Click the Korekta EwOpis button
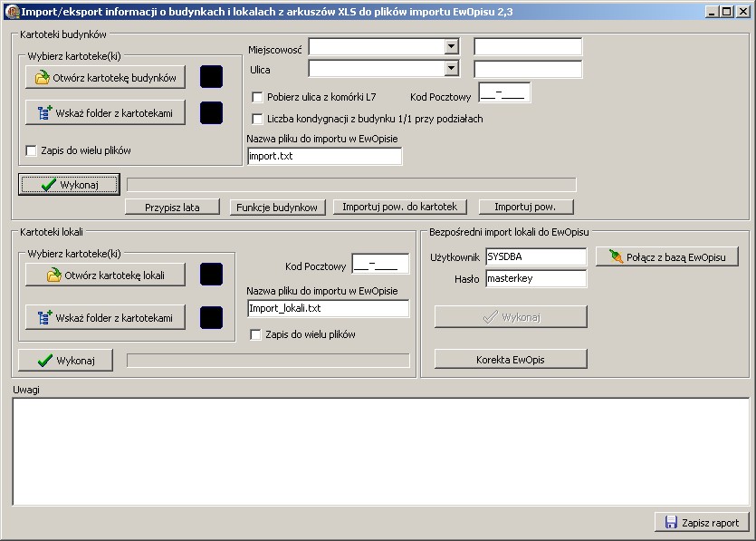 [x=511, y=360]
